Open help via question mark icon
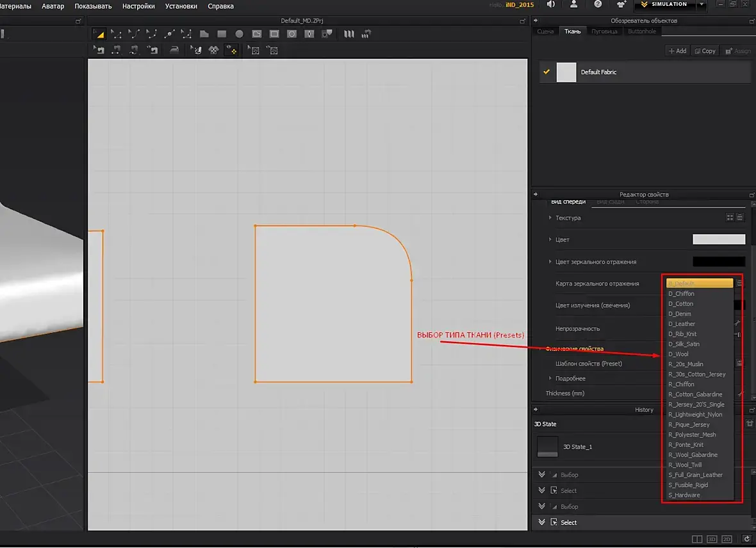This screenshot has height=548, width=756. click(598, 4)
